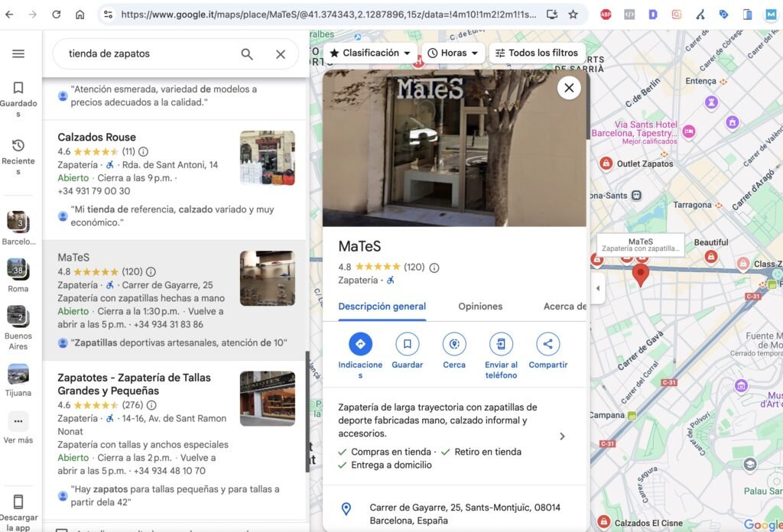Open the Horas hours dropdown
The image size is (783, 532).
[453, 53]
